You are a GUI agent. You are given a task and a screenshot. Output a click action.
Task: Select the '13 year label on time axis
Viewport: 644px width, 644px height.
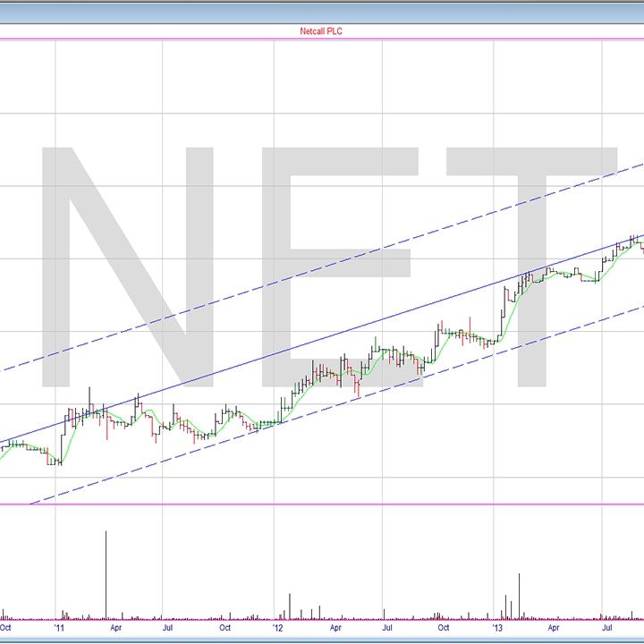499,628
